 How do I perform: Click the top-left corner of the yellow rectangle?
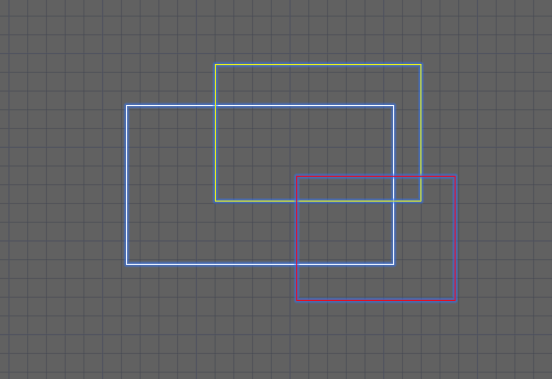tap(215, 64)
